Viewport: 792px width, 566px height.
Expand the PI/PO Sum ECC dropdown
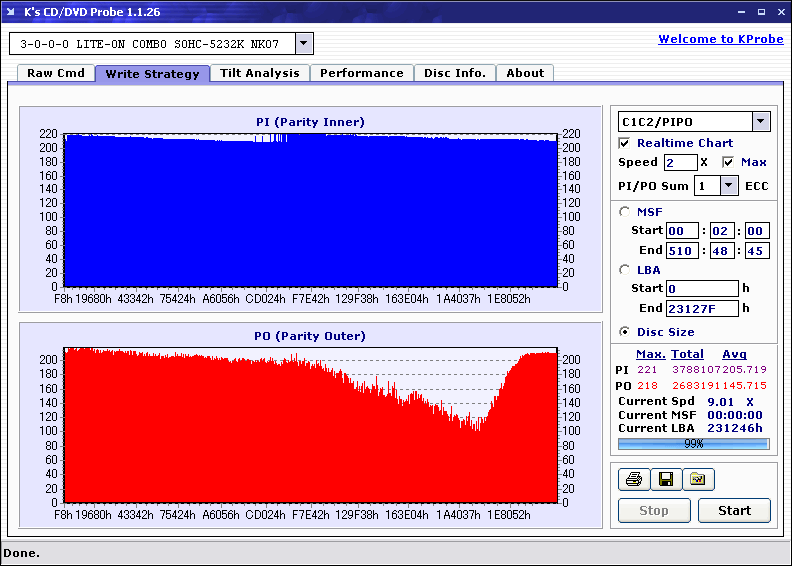coord(729,186)
